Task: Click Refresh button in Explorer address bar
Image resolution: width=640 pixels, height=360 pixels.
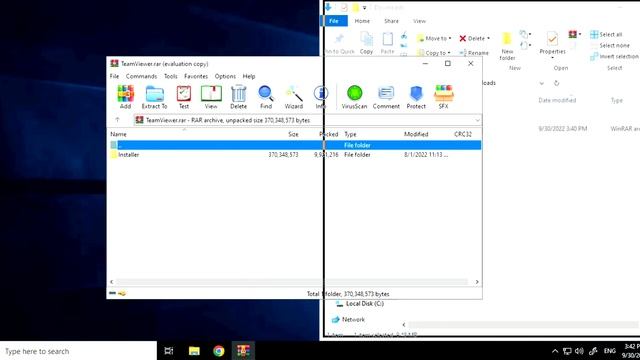Action: pyautogui.click(x=556, y=83)
